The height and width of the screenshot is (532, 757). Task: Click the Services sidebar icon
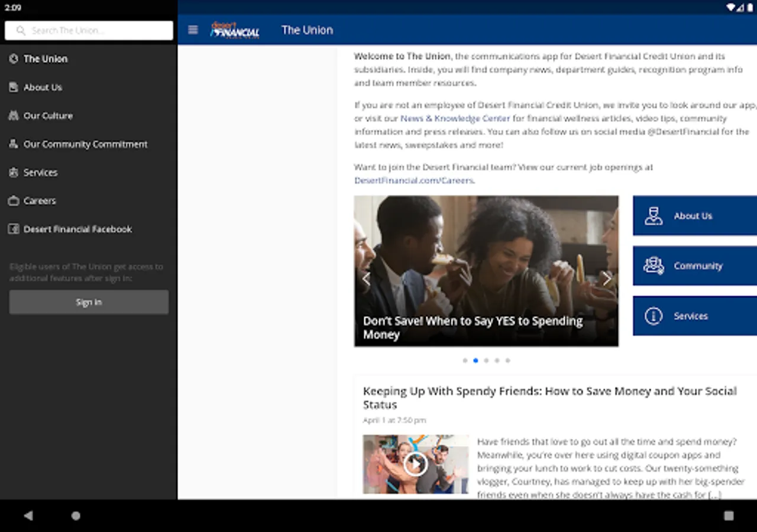pos(14,172)
